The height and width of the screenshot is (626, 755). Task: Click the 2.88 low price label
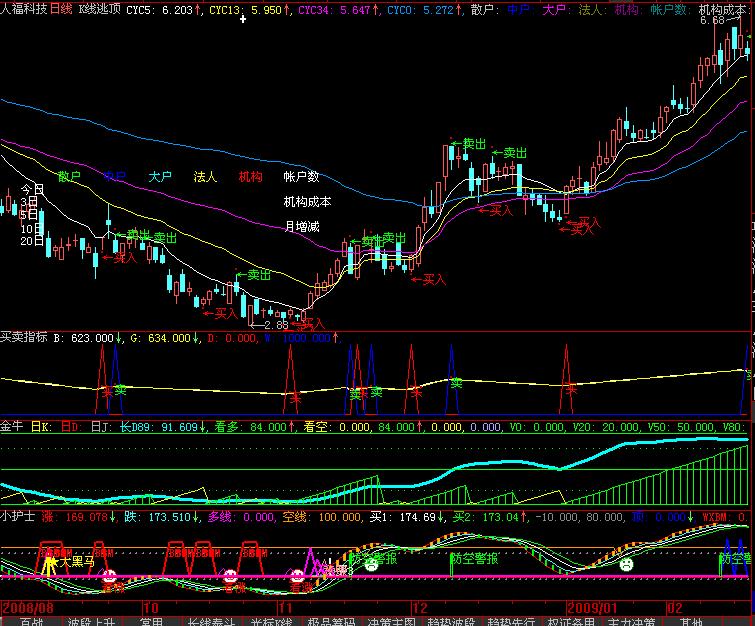click(276, 326)
